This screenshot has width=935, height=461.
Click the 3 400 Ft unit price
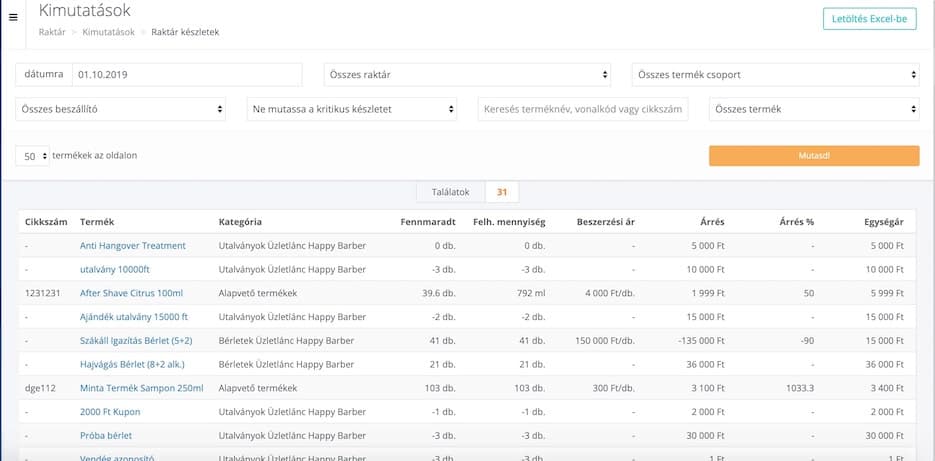point(887,388)
